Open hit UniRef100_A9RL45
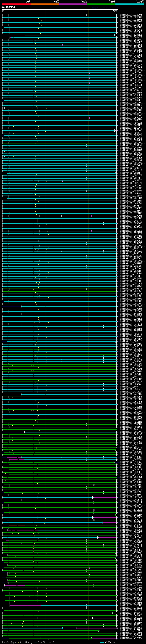 click(131, 30)
